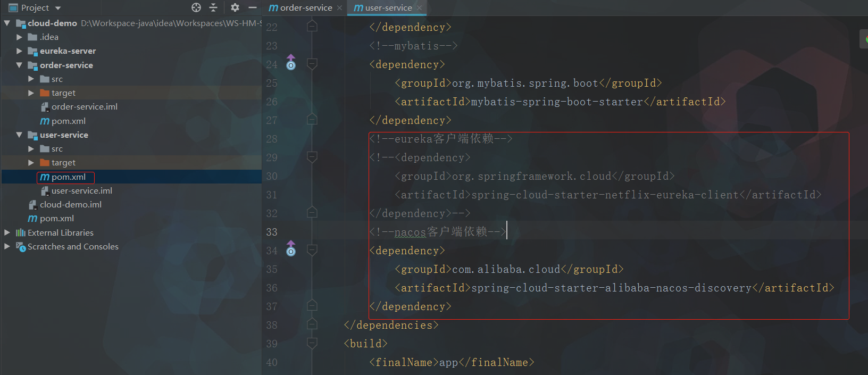Viewport: 868px width, 375px height.
Task: Select user-service.iml file
Action: tap(81, 190)
